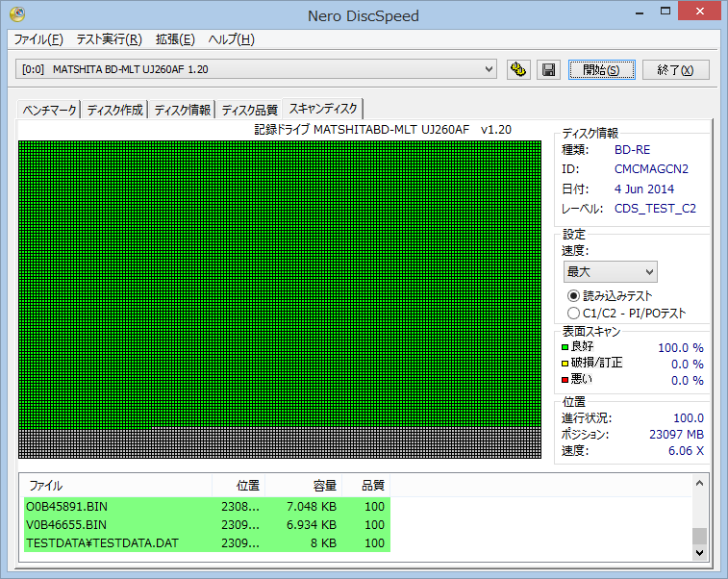Click the label value CDS_TEST_C2

point(655,209)
